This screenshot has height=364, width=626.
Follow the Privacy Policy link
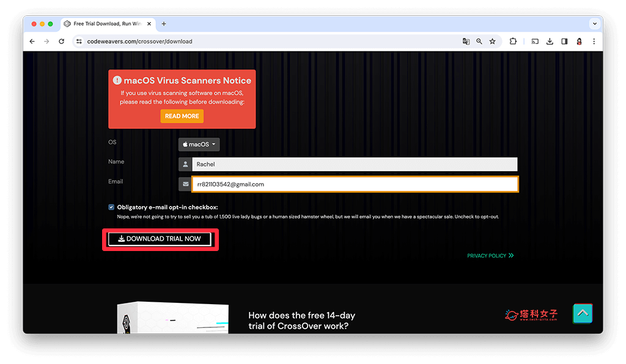point(490,256)
